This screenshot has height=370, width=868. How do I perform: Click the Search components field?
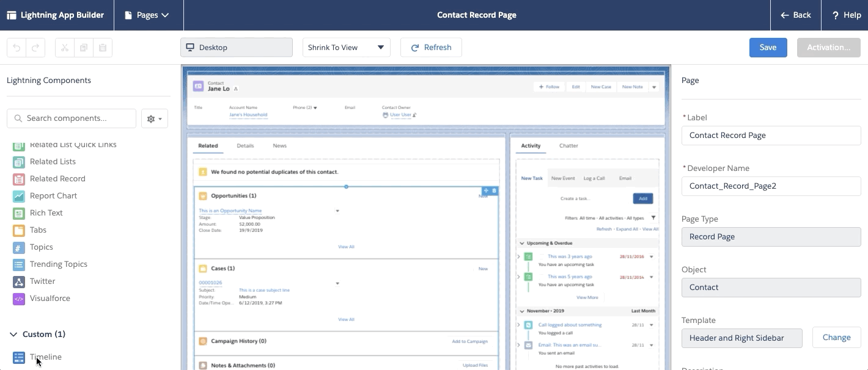72,118
